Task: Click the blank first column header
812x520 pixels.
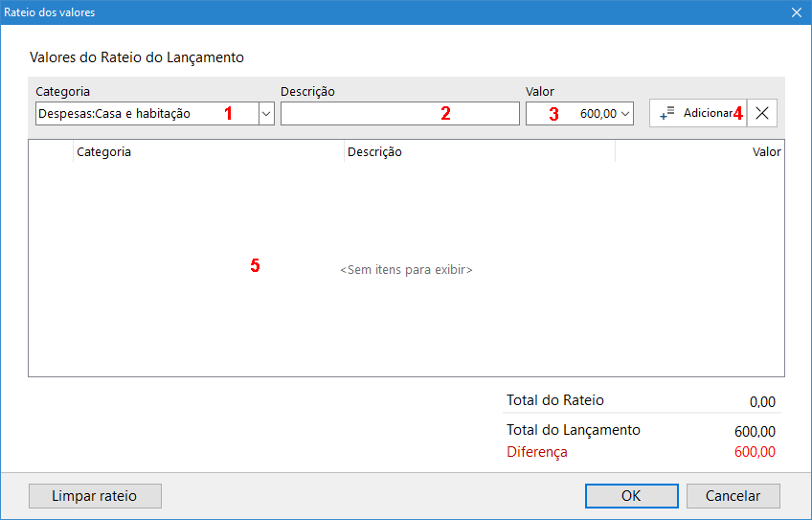Action: click(51, 151)
